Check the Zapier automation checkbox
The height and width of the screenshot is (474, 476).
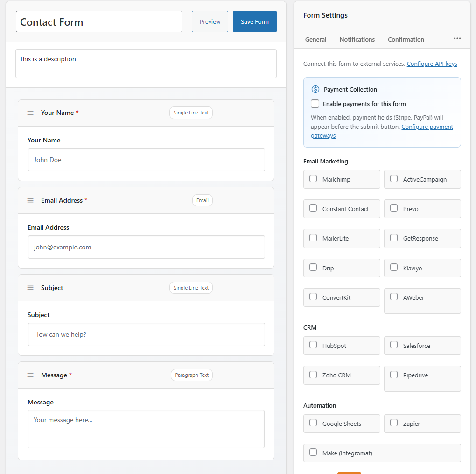coord(393,423)
